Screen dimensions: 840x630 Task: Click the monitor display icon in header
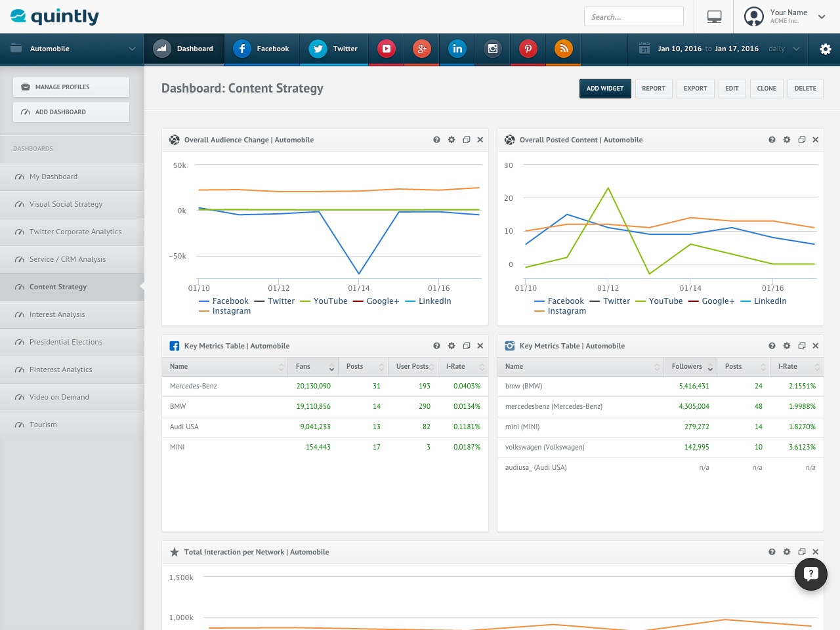tap(715, 17)
